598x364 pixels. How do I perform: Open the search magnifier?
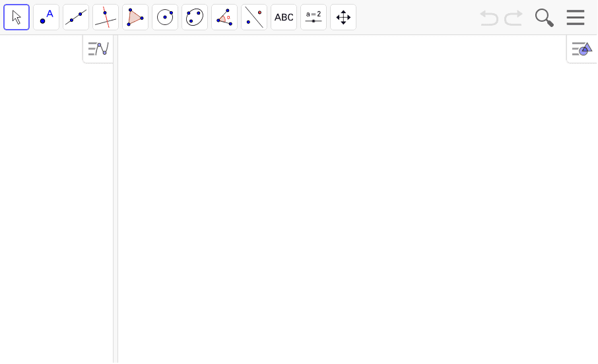coord(545,18)
